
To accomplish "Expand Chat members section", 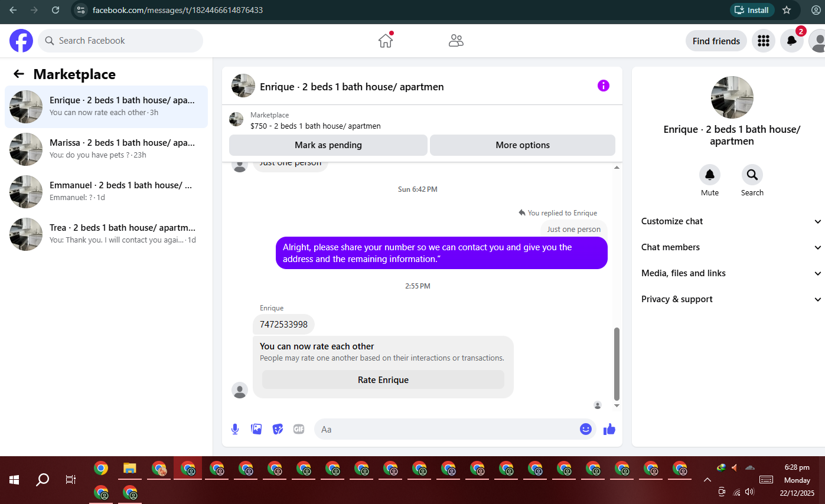I will (x=731, y=247).
